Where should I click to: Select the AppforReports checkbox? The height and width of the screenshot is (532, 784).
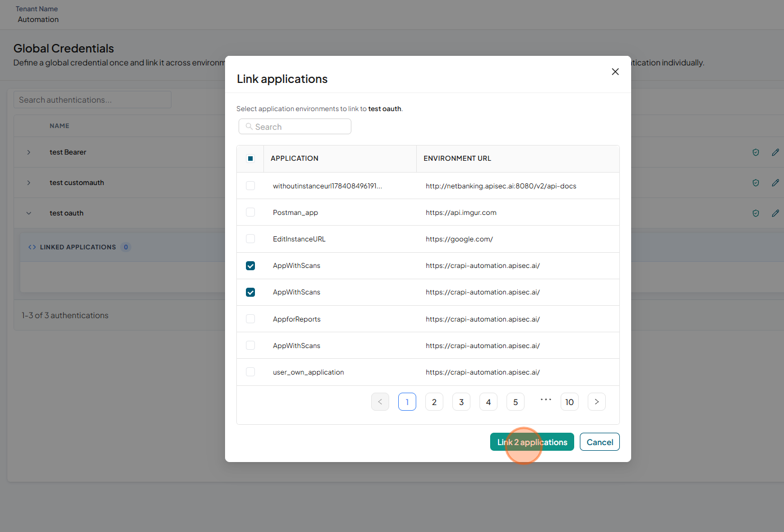coord(250,319)
